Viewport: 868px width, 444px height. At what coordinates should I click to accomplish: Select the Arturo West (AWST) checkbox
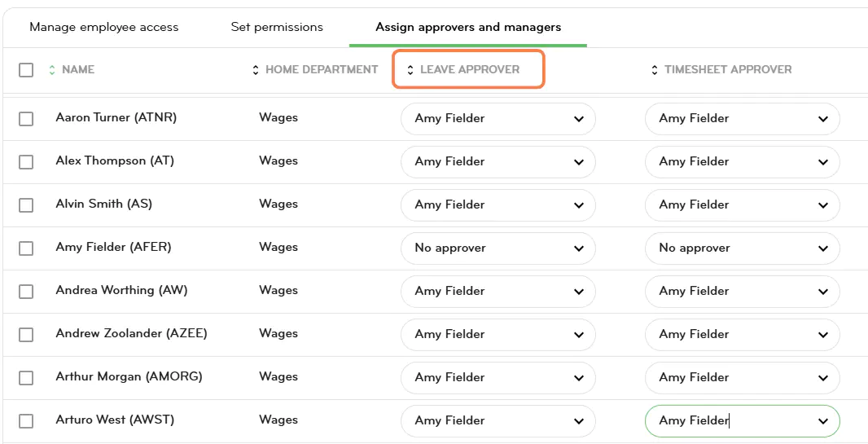pyautogui.click(x=26, y=421)
